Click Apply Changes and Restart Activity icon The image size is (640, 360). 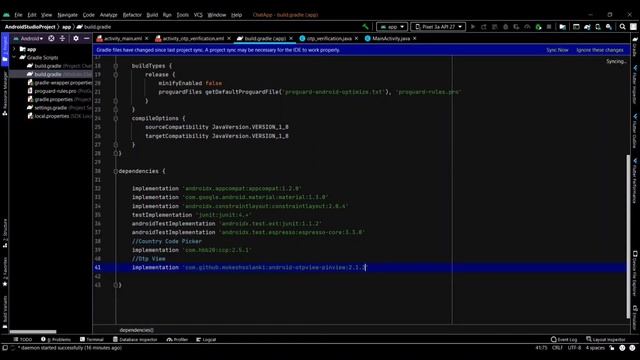(484, 27)
